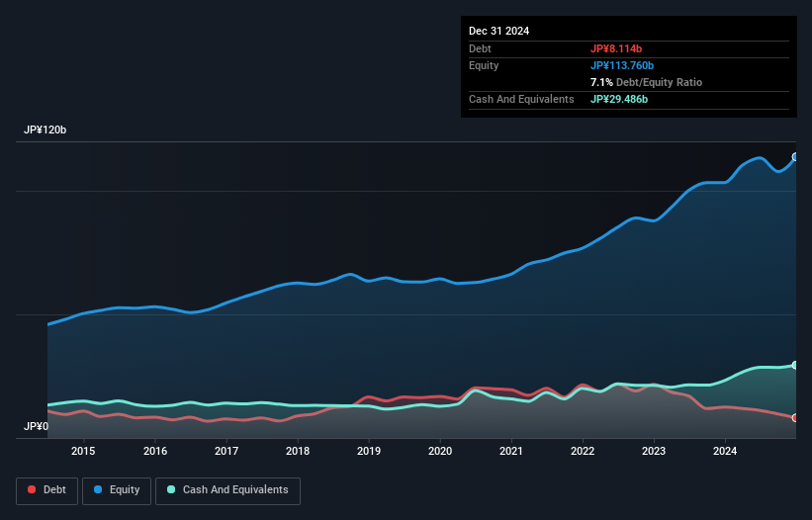Click the 2024 x-axis label
The image size is (812, 520).
(x=725, y=451)
